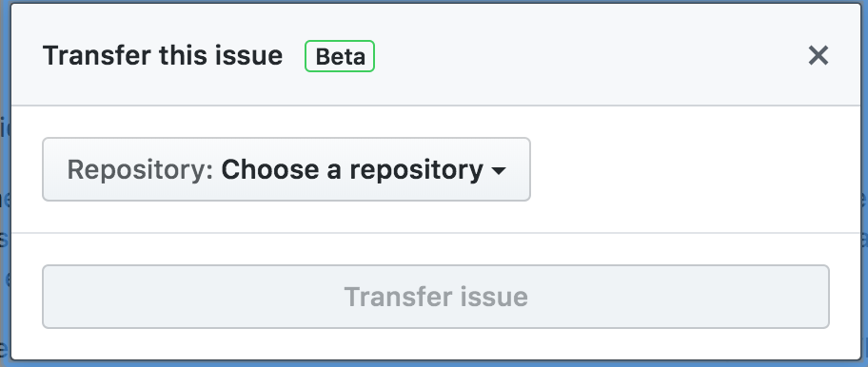
Task: Click the word "Transfer" in dialog title
Action: coord(97,56)
